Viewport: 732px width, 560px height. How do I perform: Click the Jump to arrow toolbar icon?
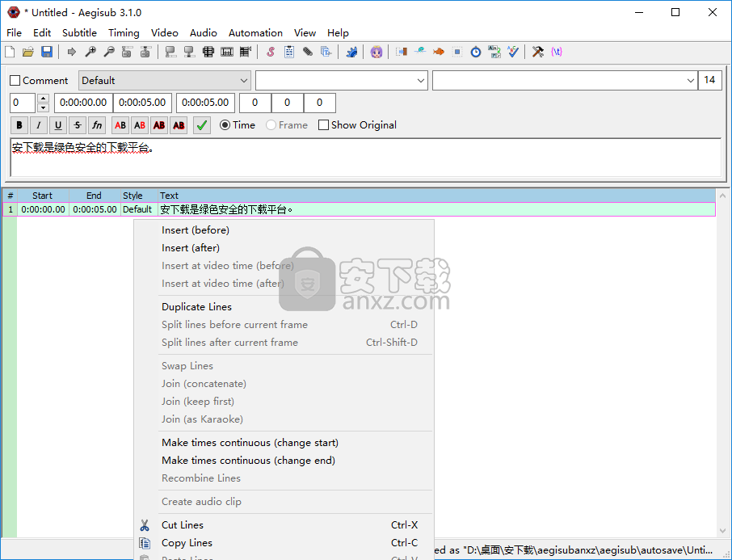[71, 52]
